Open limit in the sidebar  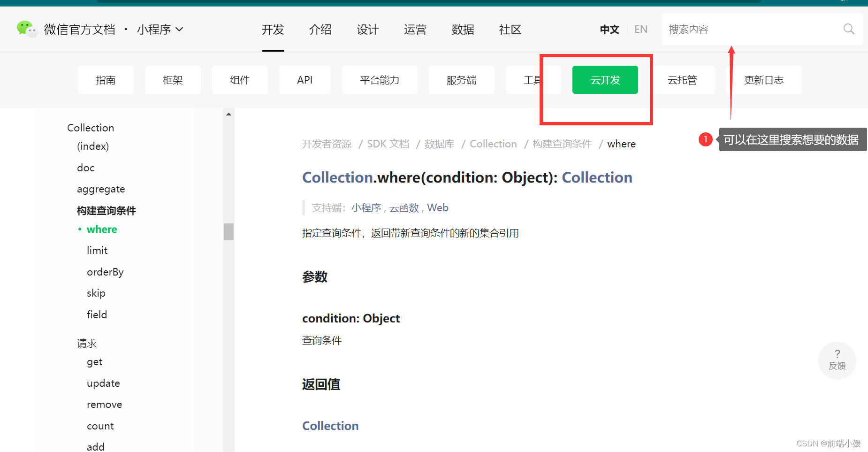click(97, 250)
